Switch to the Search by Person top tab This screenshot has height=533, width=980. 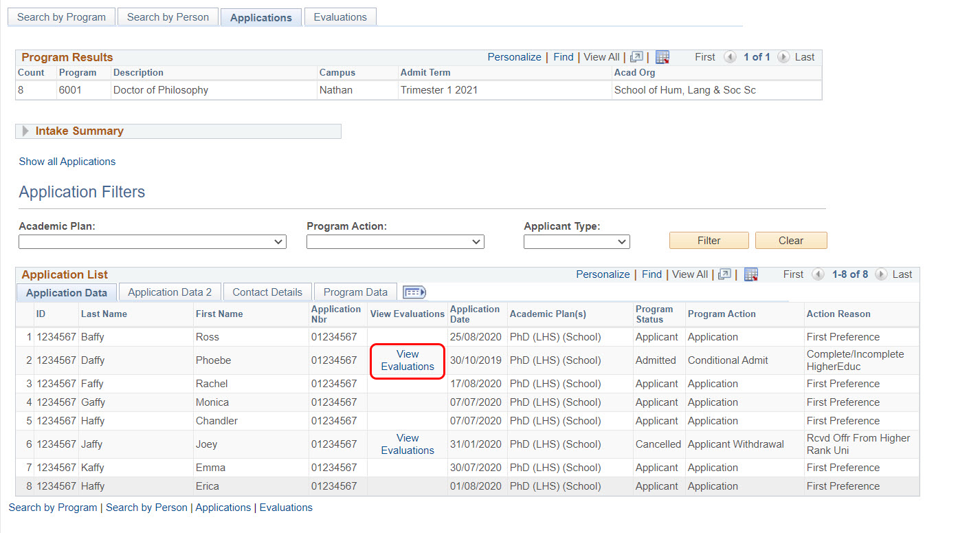click(168, 17)
